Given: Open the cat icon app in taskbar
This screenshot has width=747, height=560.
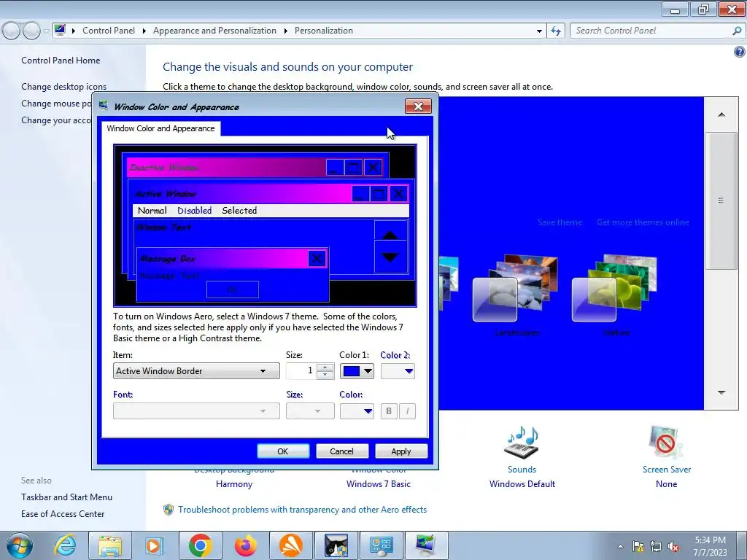Looking at the screenshot, I should [336, 545].
